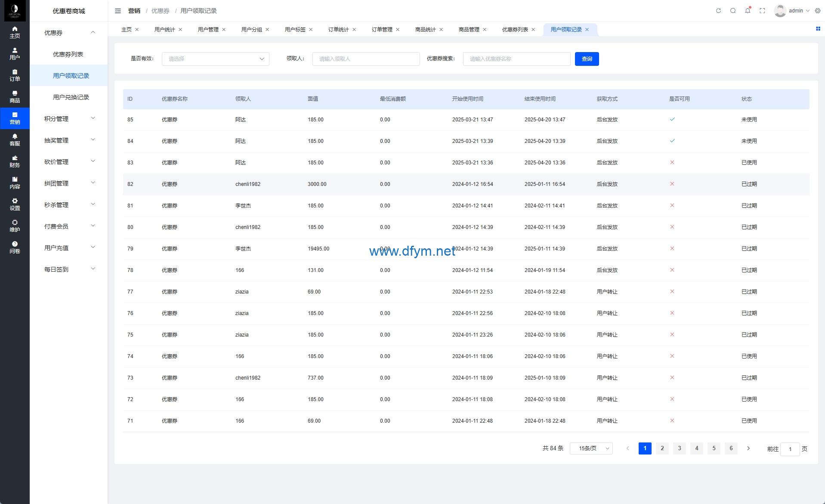The image size is (825, 504).
Task: Open the 订单 sidebar icon
Action: tap(15, 75)
